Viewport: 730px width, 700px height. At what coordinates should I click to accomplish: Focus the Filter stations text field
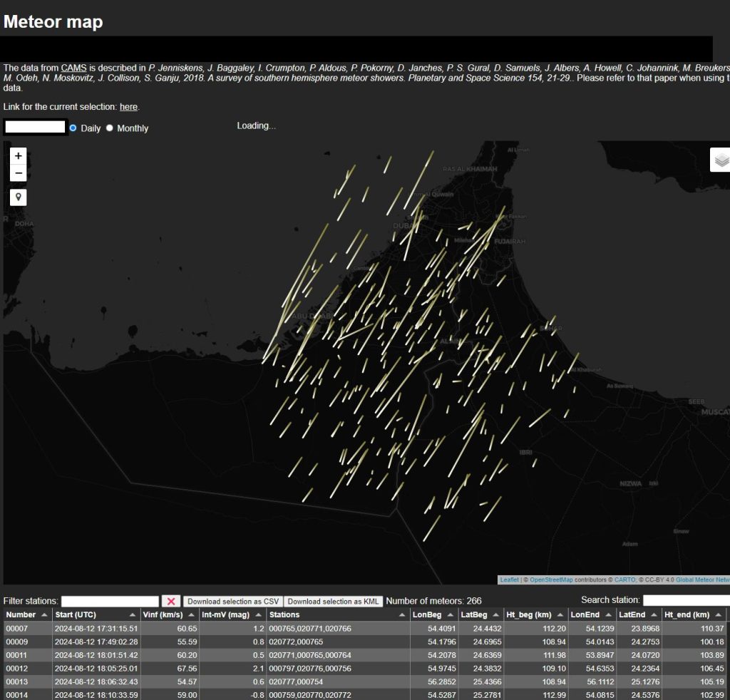coord(110,602)
